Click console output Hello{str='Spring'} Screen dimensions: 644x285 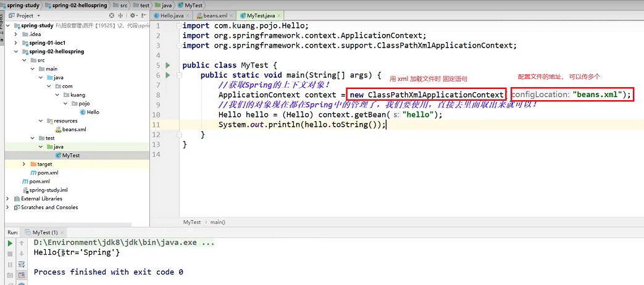(x=77, y=252)
